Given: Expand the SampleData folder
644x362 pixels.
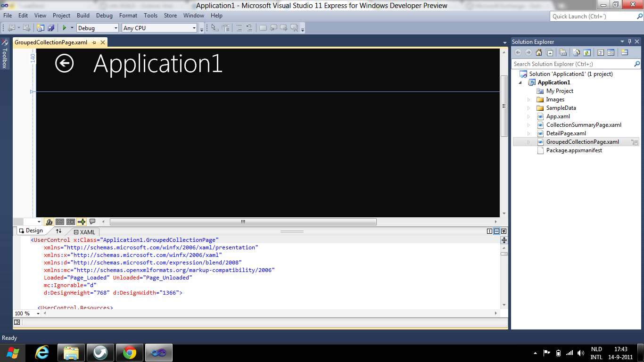Looking at the screenshot, I should pyautogui.click(x=529, y=108).
